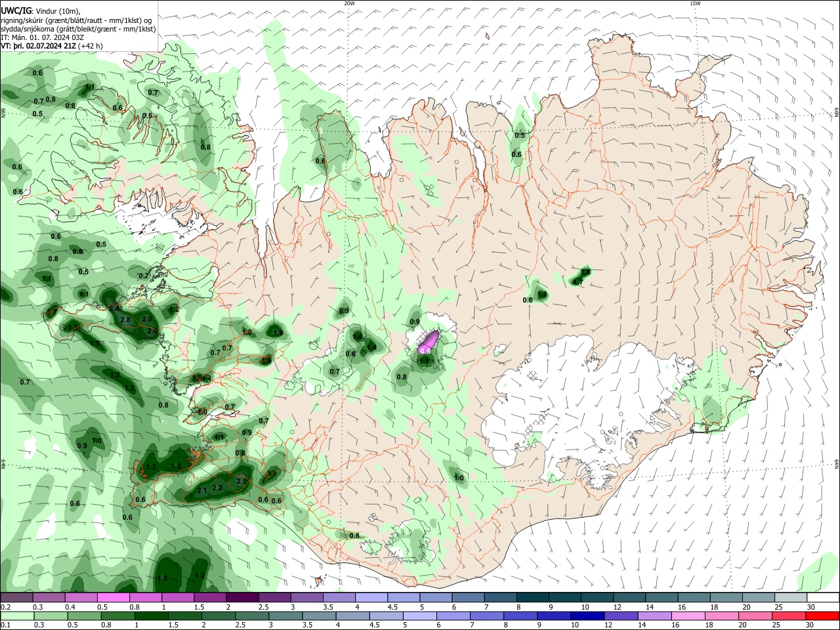
Task: Click the 2.8 precipitation value on the map
Action: 125,320
